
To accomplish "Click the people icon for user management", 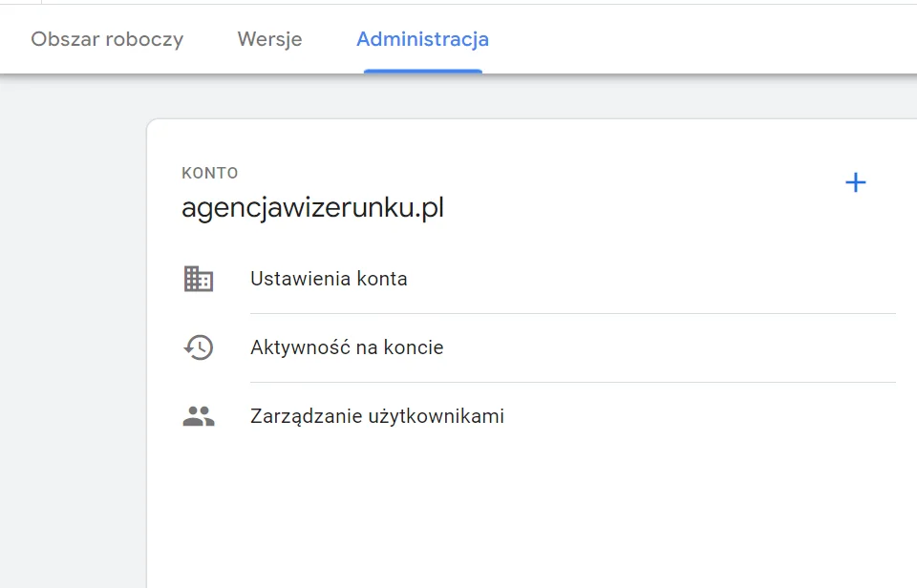I will 199,416.
